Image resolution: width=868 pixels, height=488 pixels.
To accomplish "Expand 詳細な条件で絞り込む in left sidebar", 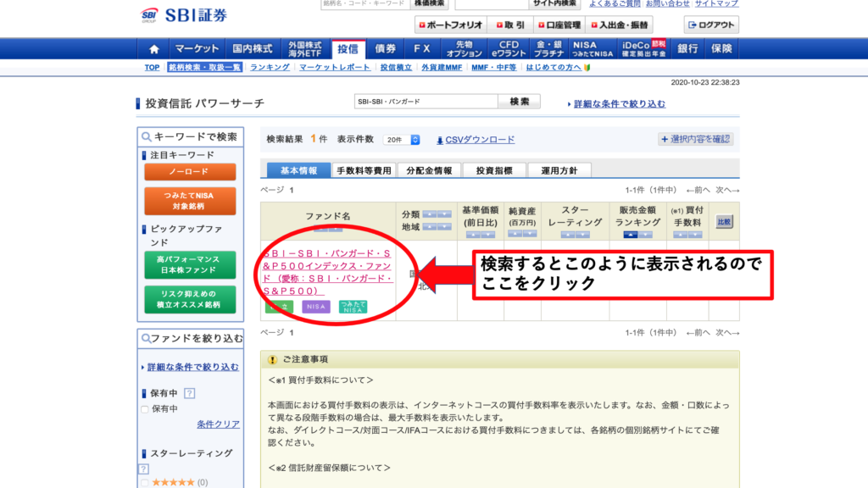I will point(192,368).
